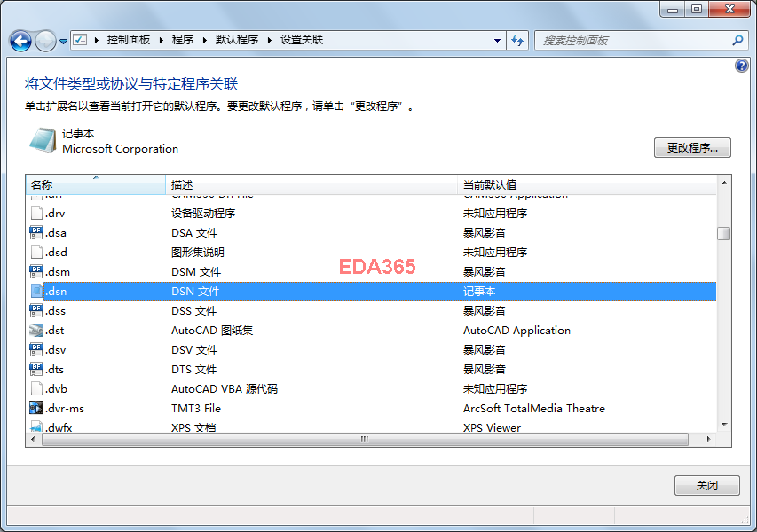
Task: Go to 默认程序 in the breadcrumb
Action: [237, 40]
